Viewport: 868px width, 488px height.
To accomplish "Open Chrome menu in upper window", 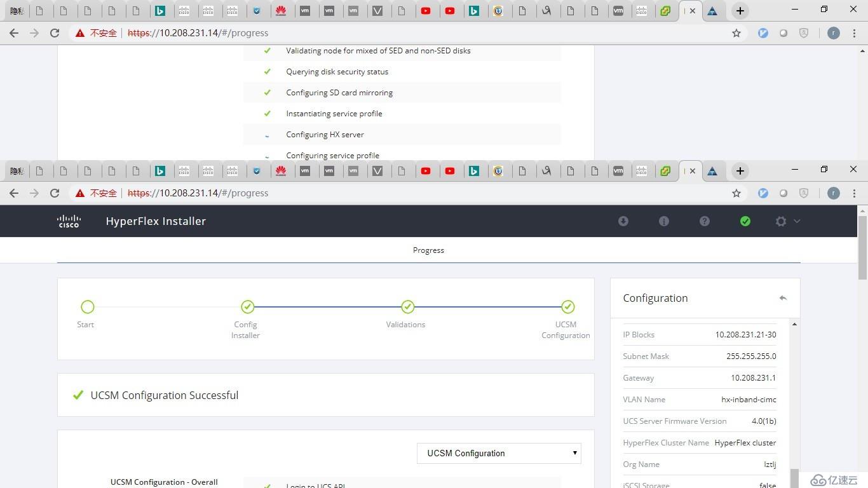I will pyautogui.click(x=855, y=33).
